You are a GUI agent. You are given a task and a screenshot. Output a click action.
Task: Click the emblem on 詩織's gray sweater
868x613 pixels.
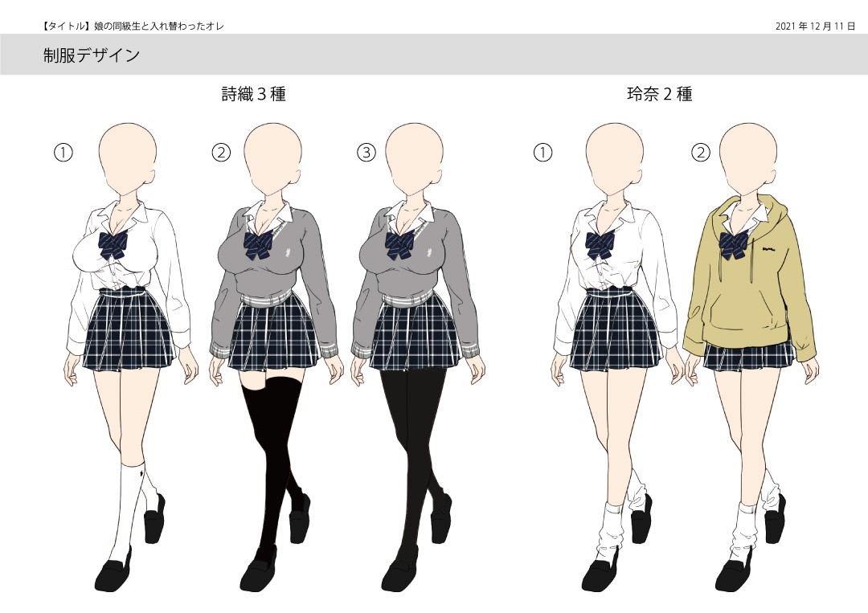coord(286,253)
